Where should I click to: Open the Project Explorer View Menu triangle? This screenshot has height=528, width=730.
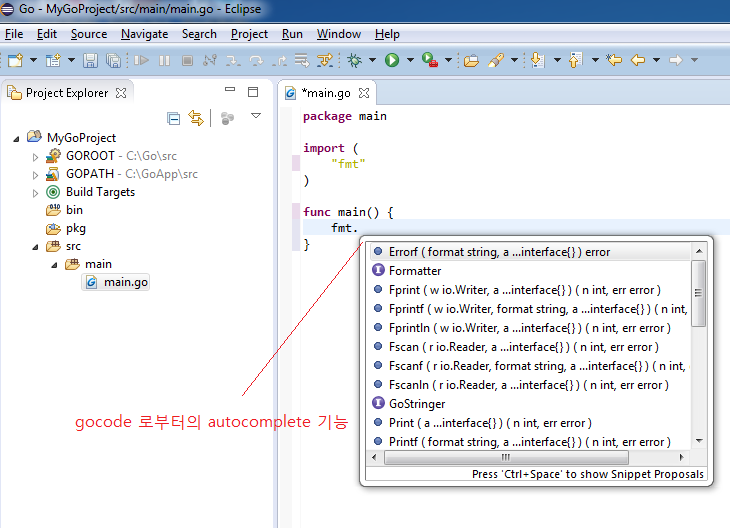tap(256, 115)
